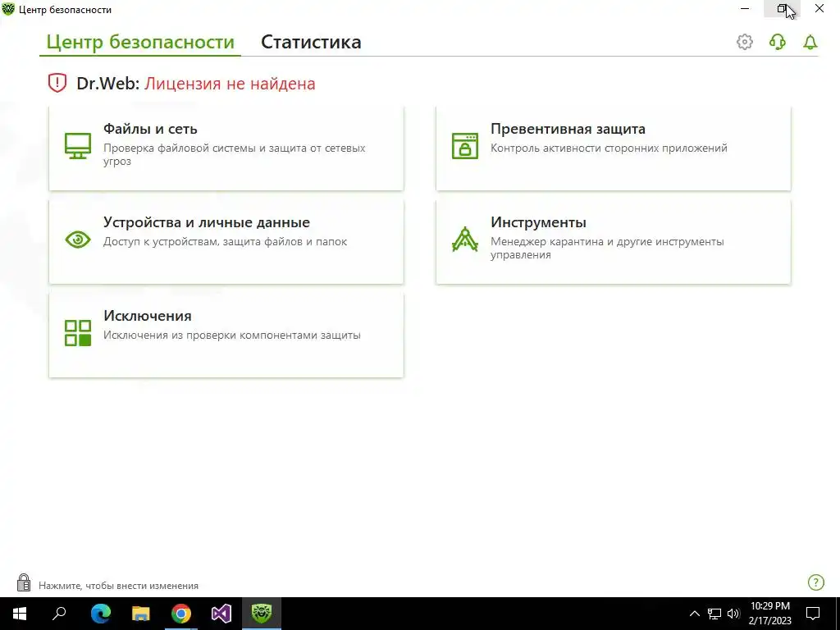Launch Microsoft Edge from the taskbar

[x=100, y=614]
